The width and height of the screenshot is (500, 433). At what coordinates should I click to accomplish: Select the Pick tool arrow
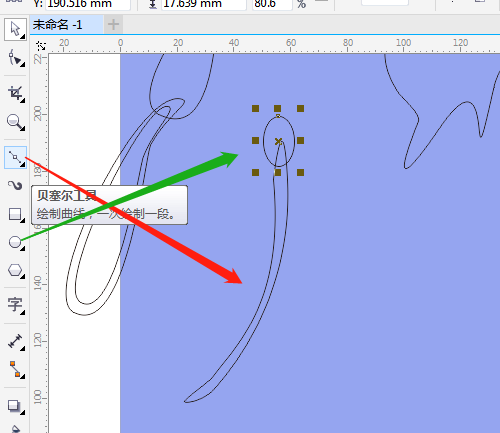pos(15,29)
